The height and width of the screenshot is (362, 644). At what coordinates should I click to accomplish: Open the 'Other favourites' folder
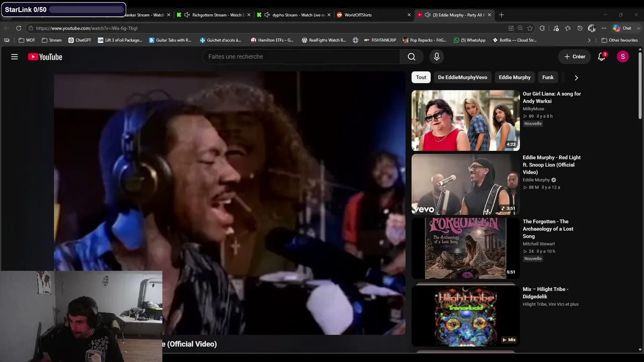620,40
